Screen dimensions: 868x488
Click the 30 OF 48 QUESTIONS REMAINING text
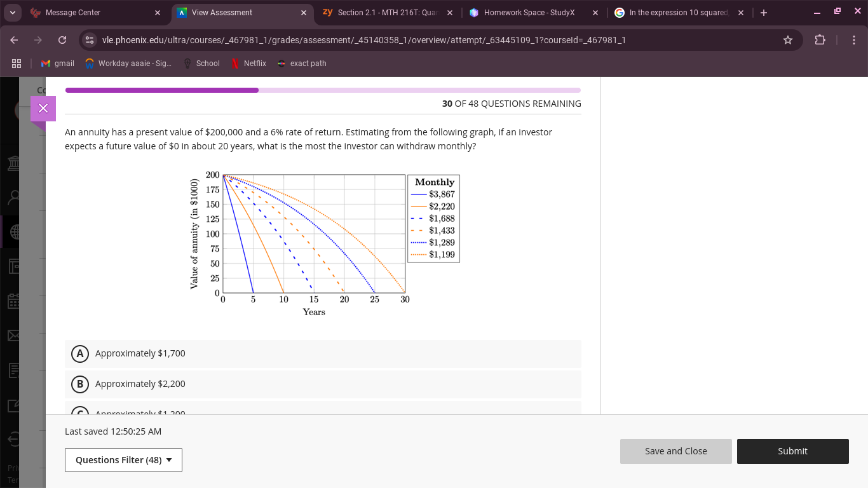512,104
